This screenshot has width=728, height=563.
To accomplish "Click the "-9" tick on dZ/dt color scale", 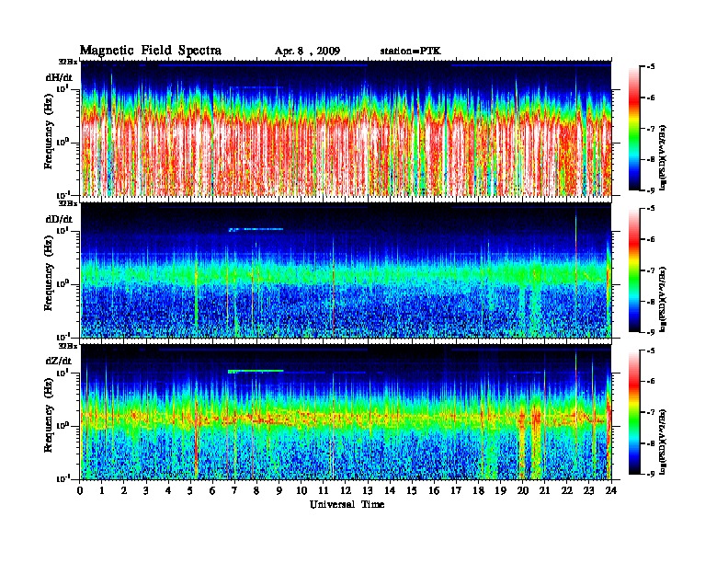I will coord(652,474).
